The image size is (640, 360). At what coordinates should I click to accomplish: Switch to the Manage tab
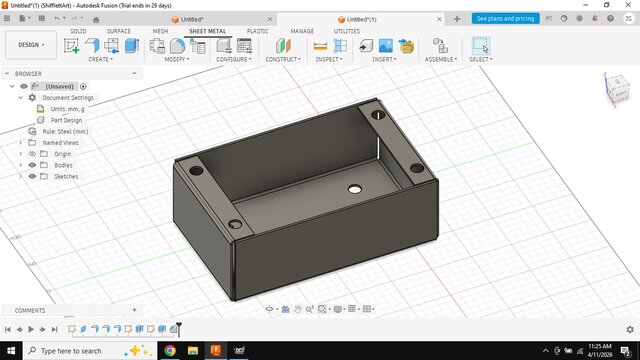pyautogui.click(x=302, y=31)
